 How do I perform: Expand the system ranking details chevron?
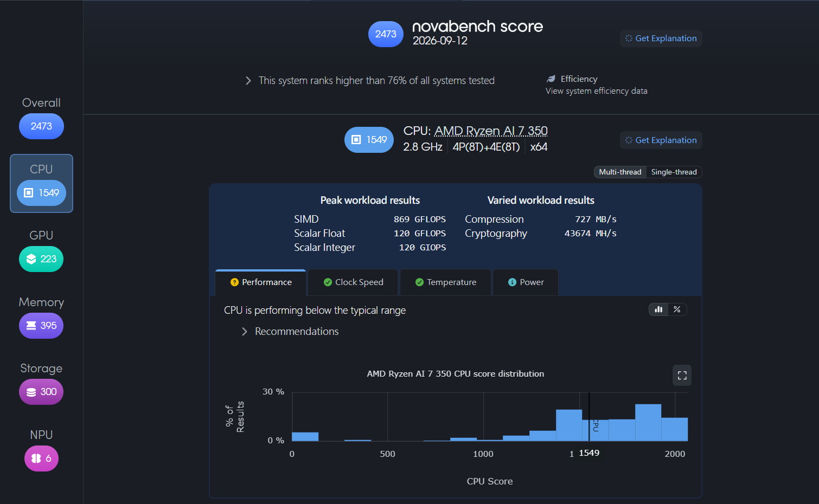[x=248, y=81]
